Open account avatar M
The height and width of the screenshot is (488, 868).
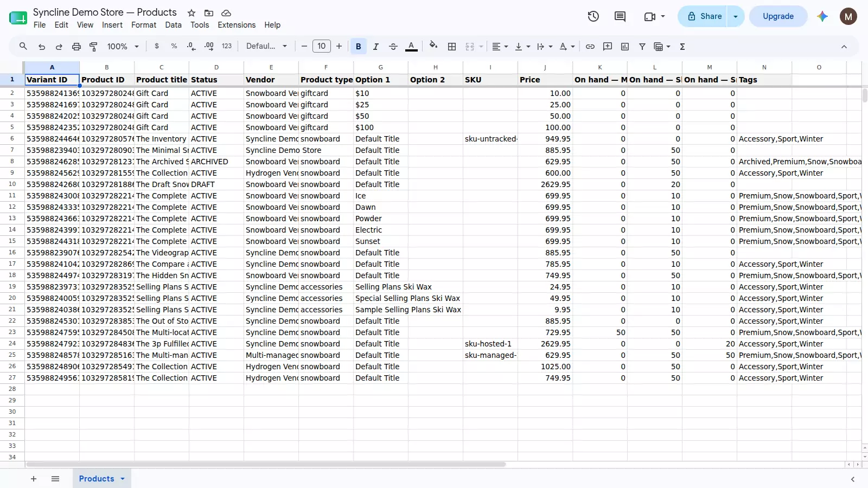pos(848,16)
